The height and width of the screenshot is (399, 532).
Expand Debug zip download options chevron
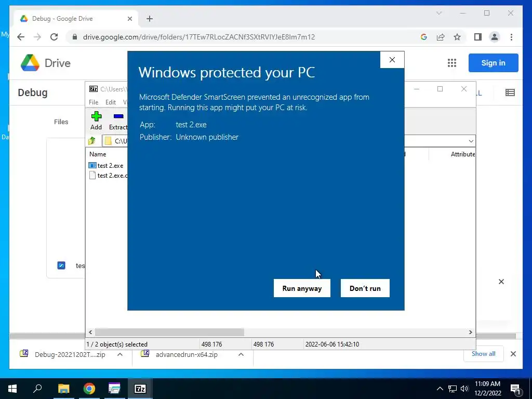point(120,354)
